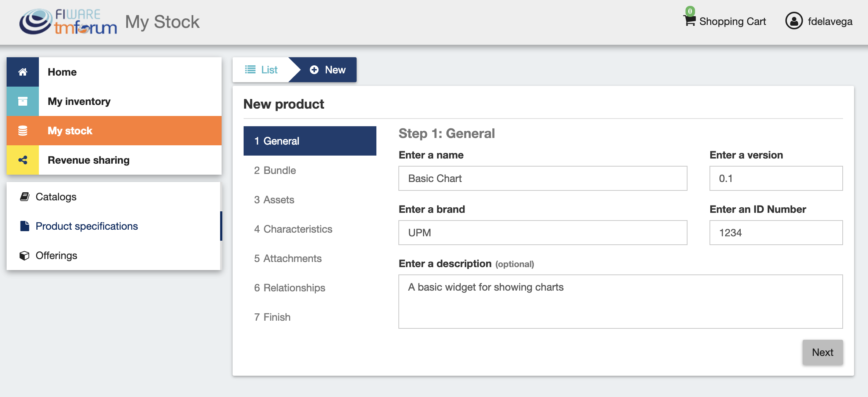Click the user avatar icon
868x397 pixels.
point(794,21)
